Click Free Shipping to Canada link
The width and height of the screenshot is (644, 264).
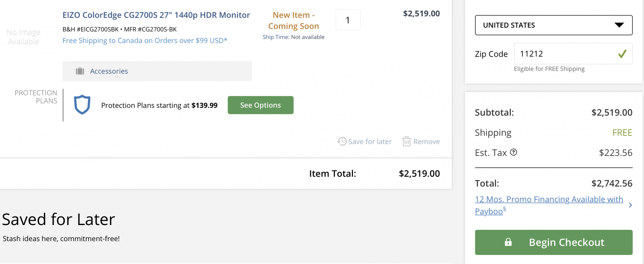click(145, 41)
